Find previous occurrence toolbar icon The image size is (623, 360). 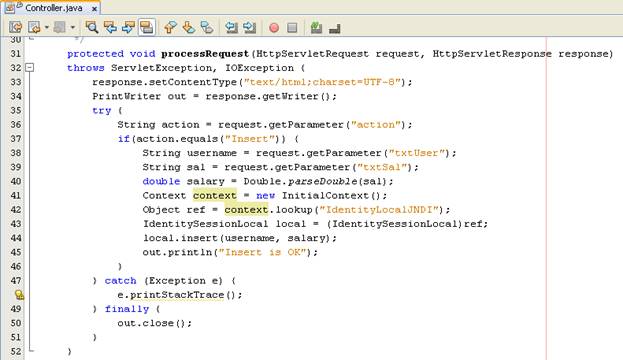click(110, 27)
